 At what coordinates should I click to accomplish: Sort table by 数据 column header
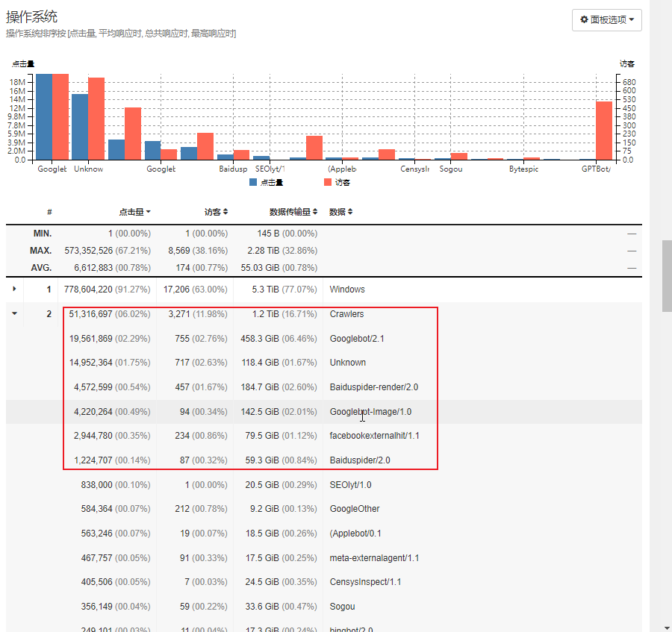tap(340, 212)
